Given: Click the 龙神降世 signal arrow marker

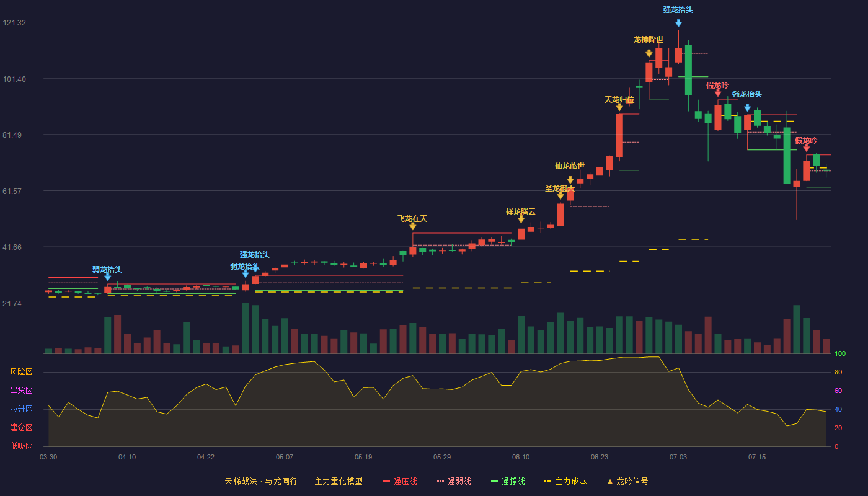Looking at the screenshot, I should [649, 54].
